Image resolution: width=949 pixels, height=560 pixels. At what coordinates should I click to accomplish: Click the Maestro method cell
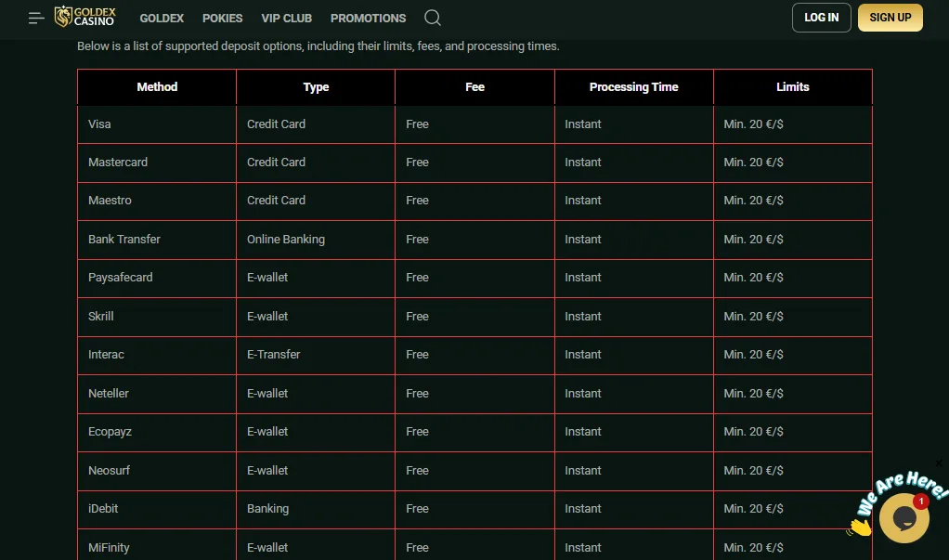point(157,201)
